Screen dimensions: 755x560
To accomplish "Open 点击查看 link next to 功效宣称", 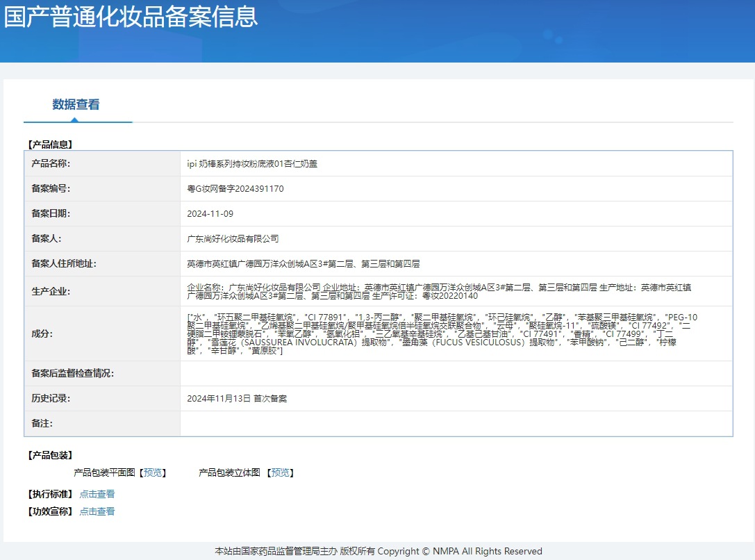I will [x=97, y=511].
